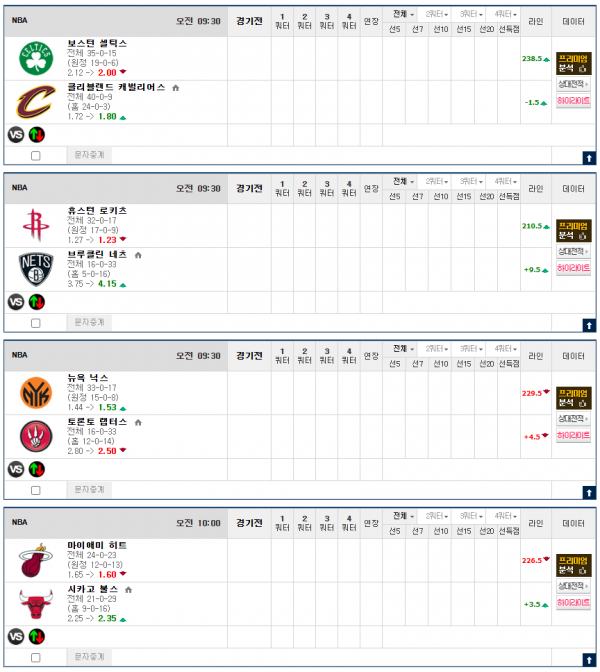Image resolution: width=600 pixels, height=672 pixels.
Task: Expand the 2쿼터 dropdown in the Rockets match
Action: pyautogui.click(x=437, y=182)
